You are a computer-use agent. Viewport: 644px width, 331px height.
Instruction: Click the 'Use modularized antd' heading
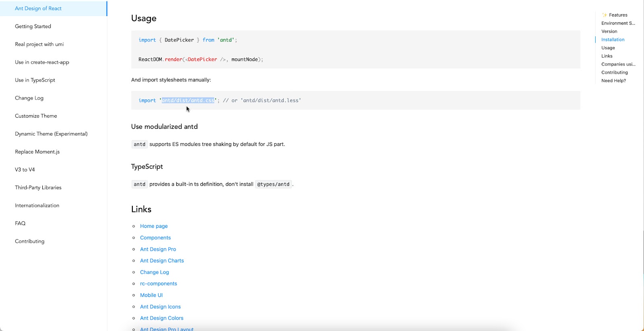[x=164, y=127]
